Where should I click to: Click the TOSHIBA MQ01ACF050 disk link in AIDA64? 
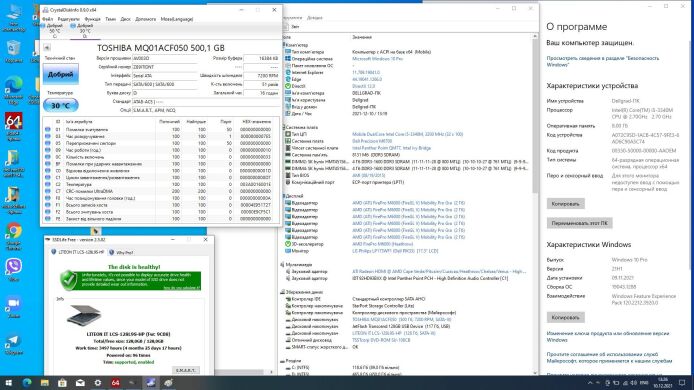pyautogui.click(x=401, y=320)
